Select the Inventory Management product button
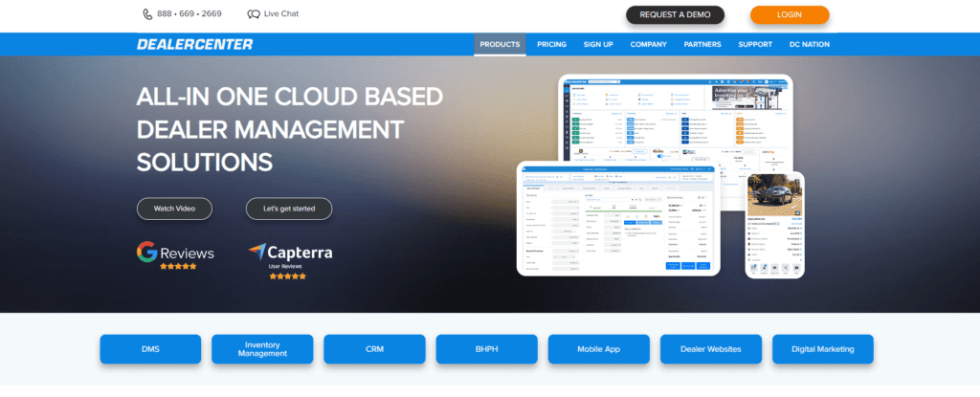This screenshot has width=980, height=397. click(x=262, y=349)
